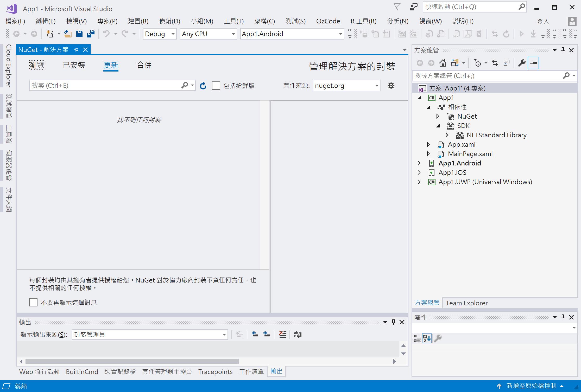This screenshot has width=581, height=392.
Task: Click the Open File folder icon
Action: coord(68,34)
